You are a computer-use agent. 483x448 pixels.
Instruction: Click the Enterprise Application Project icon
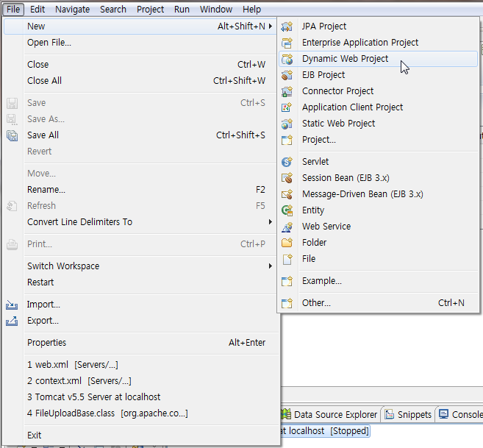287,43
